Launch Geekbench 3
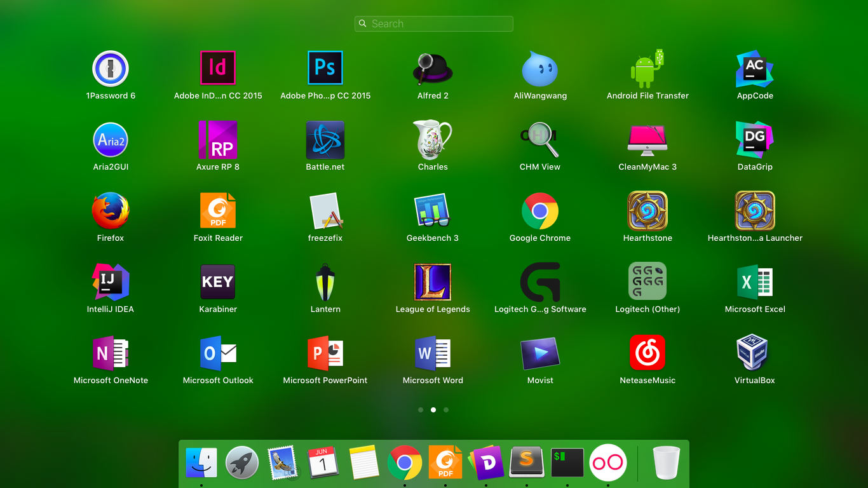 (433, 211)
